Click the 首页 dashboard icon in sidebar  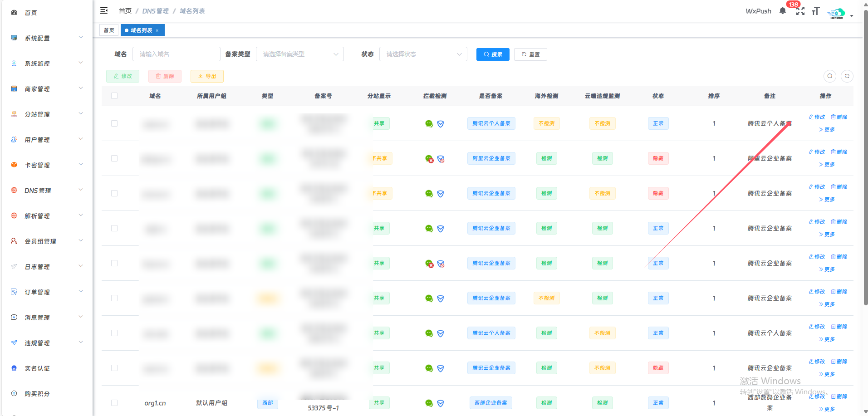coord(14,13)
